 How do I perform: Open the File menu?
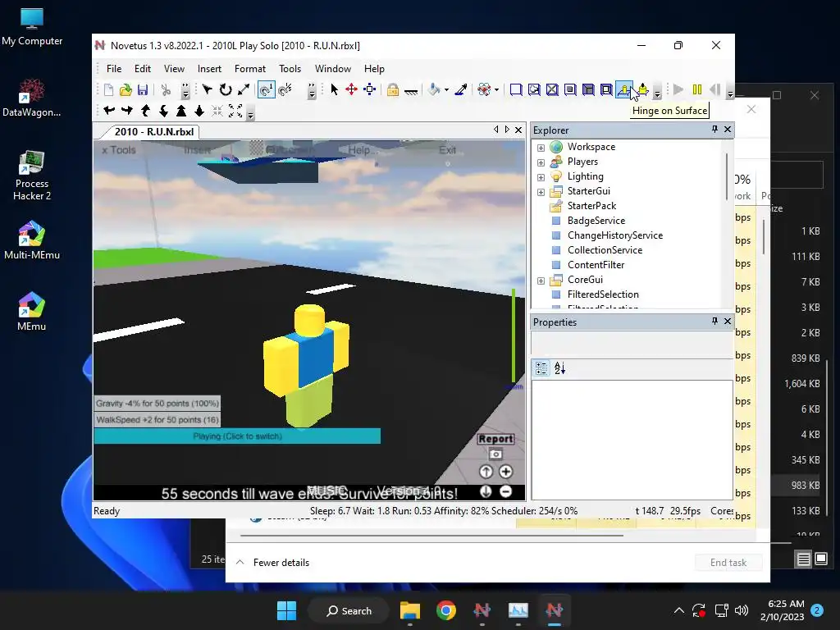coord(114,69)
